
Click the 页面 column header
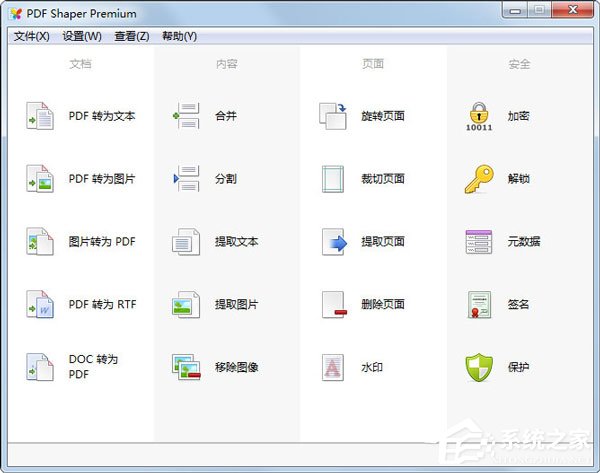pyautogui.click(x=373, y=64)
